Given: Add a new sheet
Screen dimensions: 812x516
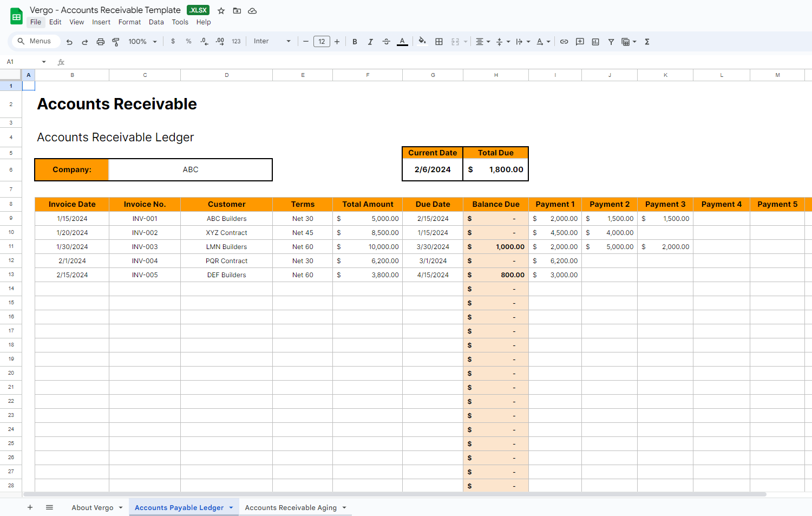Looking at the screenshot, I should point(30,507).
